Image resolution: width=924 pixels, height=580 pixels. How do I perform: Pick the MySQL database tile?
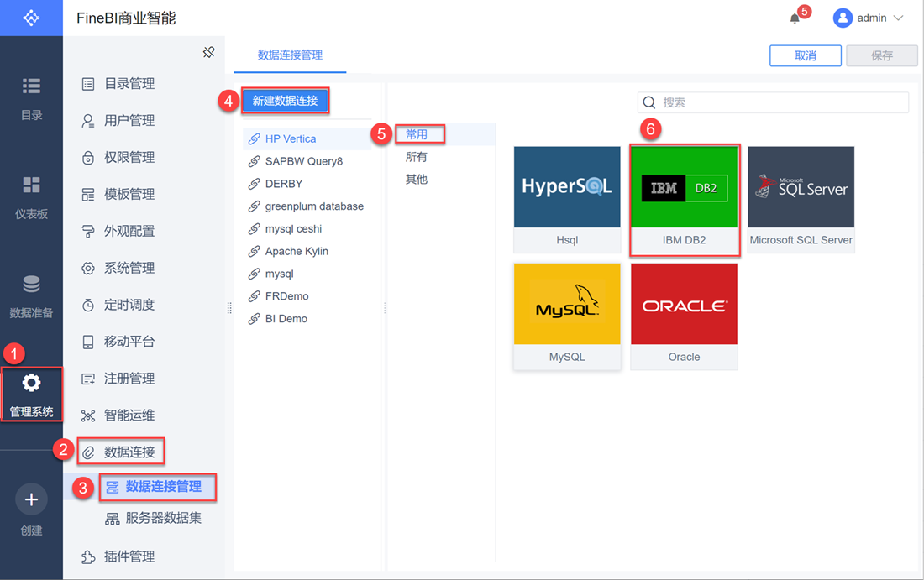(567, 316)
